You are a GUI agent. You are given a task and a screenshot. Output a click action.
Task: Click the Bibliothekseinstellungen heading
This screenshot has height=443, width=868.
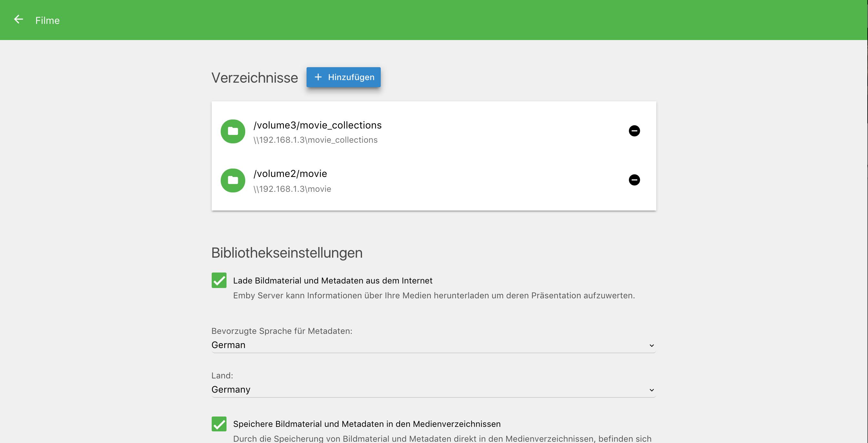pyautogui.click(x=287, y=252)
